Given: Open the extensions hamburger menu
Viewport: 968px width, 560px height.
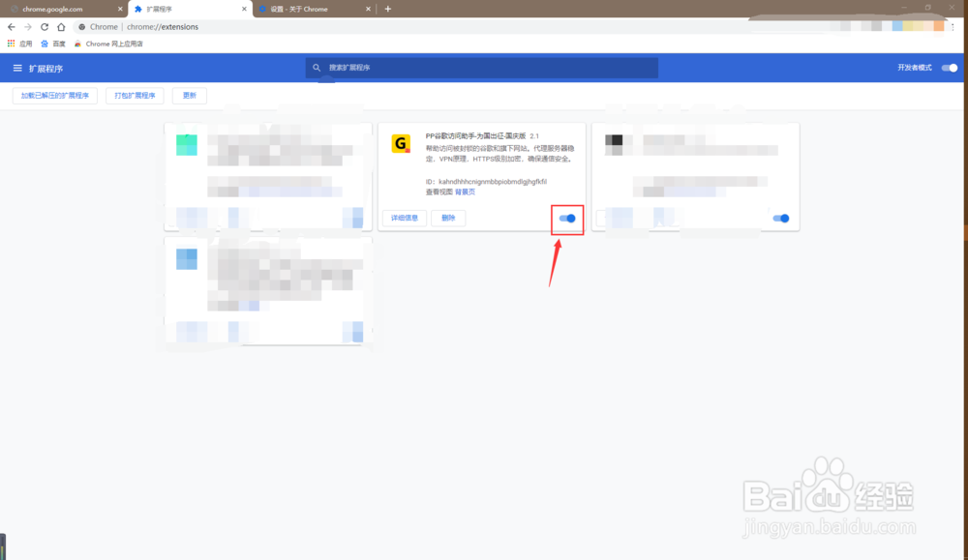Looking at the screenshot, I should pos(17,69).
